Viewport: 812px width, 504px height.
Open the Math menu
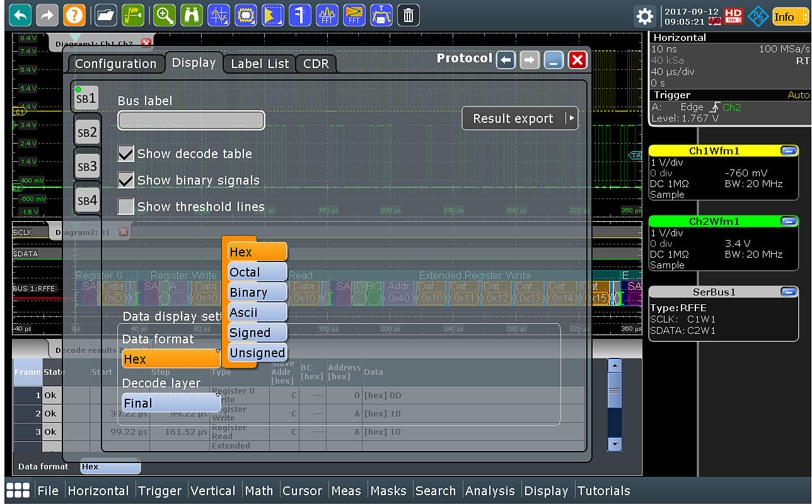point(259,491)
